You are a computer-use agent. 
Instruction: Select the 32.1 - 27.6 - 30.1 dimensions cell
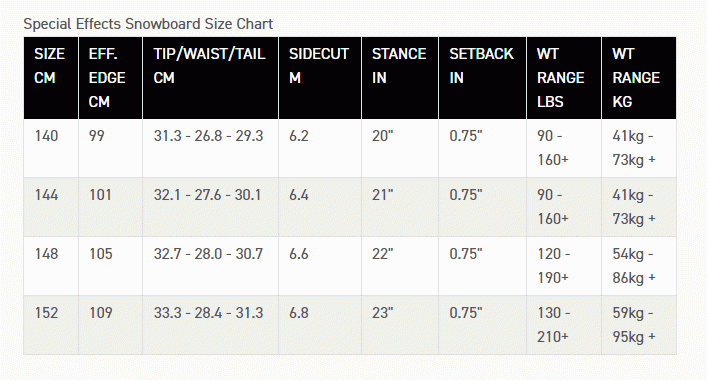(x=210, y=207)
